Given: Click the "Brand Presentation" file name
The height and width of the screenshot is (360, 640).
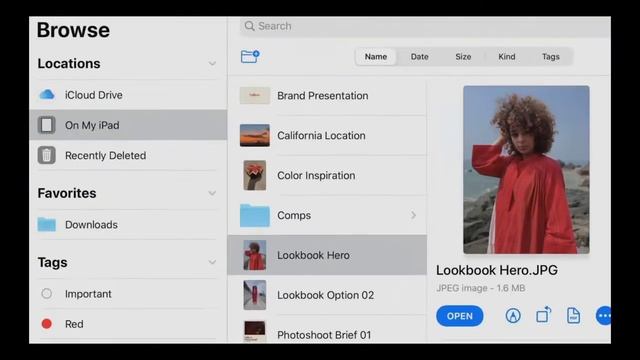Looking at the screenshot, I should point(322,96).
